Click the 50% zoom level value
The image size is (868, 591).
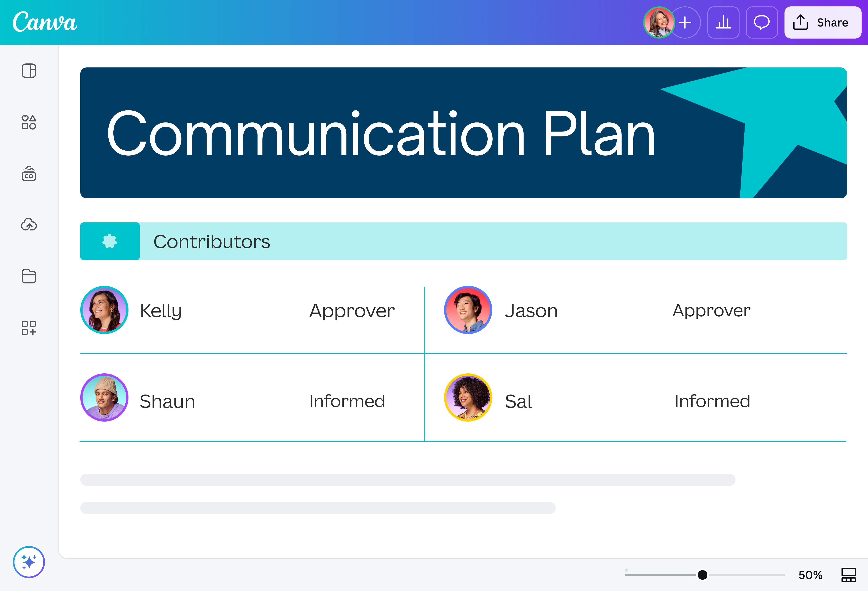[x=810, y=575]
